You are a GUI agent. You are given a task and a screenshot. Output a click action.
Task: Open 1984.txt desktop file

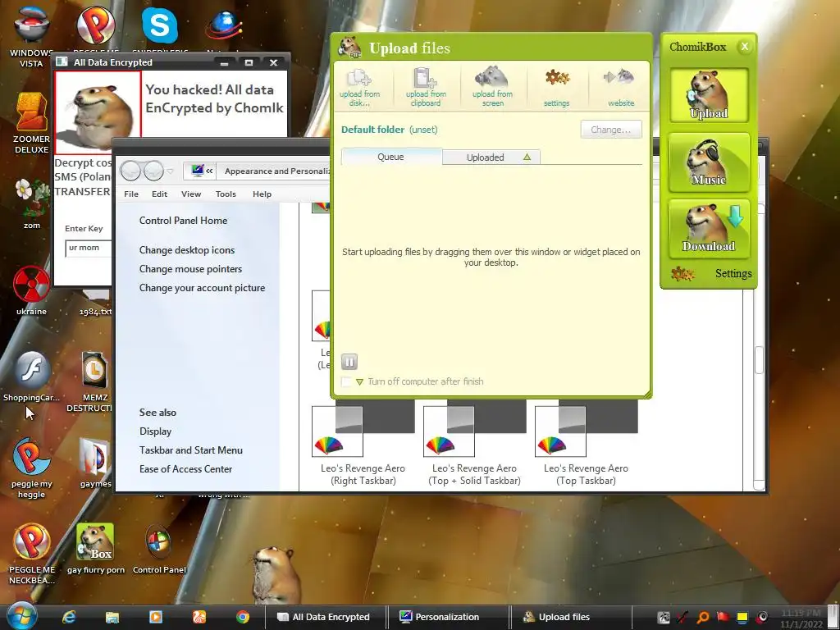coord(95,303)
